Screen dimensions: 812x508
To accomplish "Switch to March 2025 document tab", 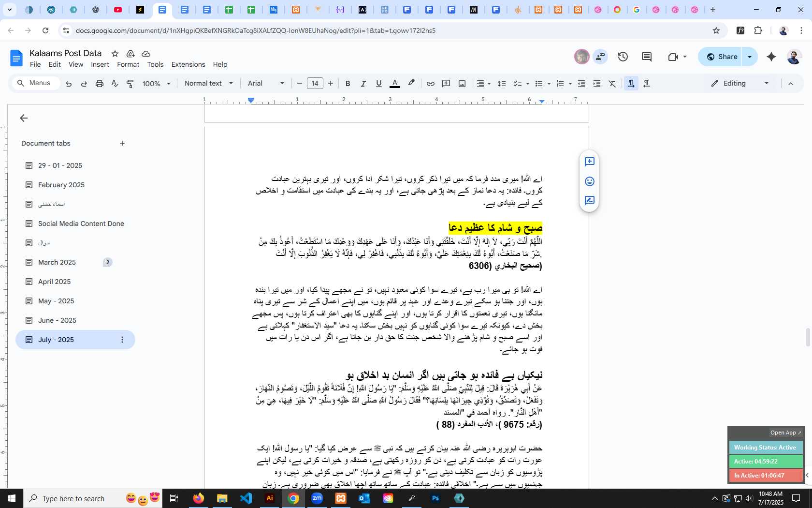I will [x=75, y=262].
